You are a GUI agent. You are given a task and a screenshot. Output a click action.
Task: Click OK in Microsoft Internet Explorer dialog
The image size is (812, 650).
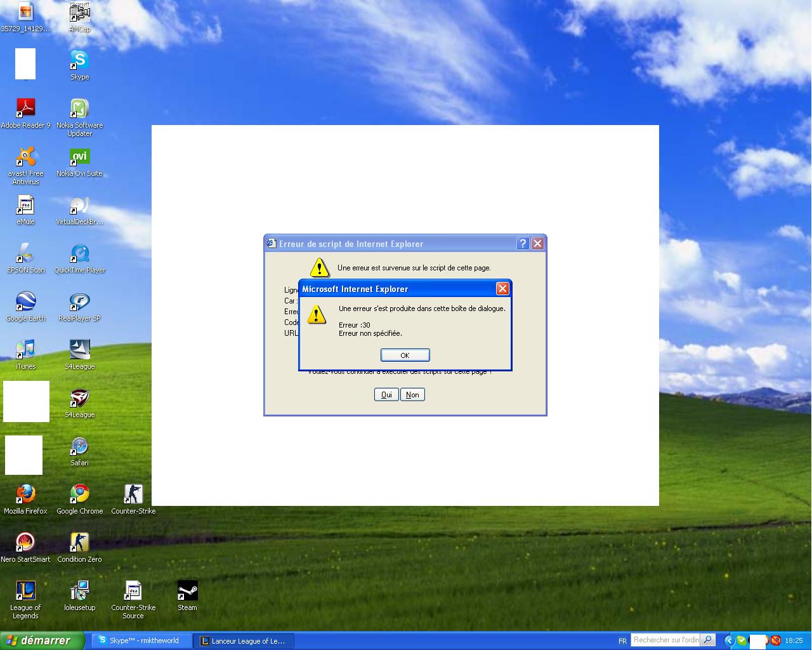405,355
